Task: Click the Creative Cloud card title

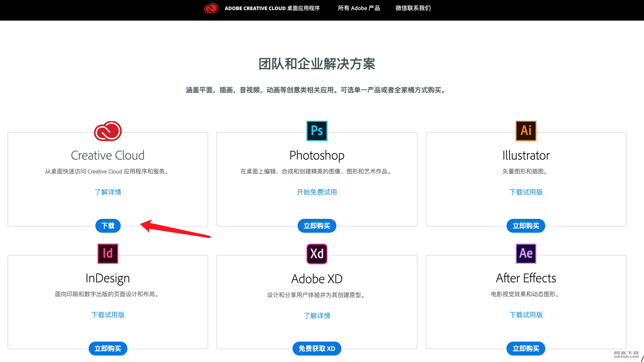Action: 108,155
